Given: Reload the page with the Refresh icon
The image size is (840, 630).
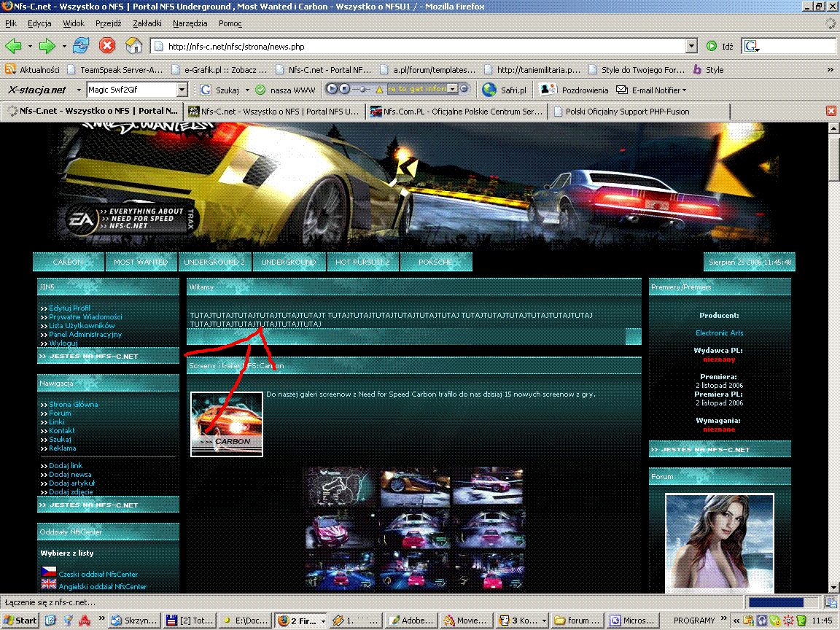Looking at the screenshot, I should click(81, 45).
